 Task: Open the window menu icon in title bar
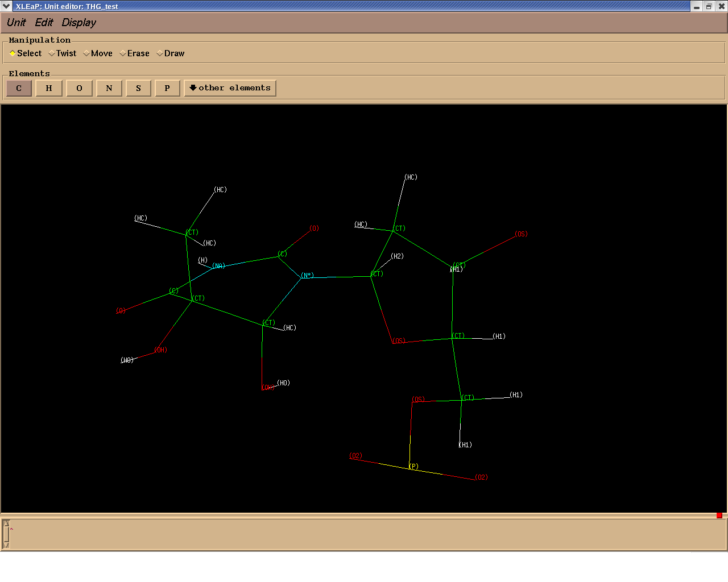6,6
